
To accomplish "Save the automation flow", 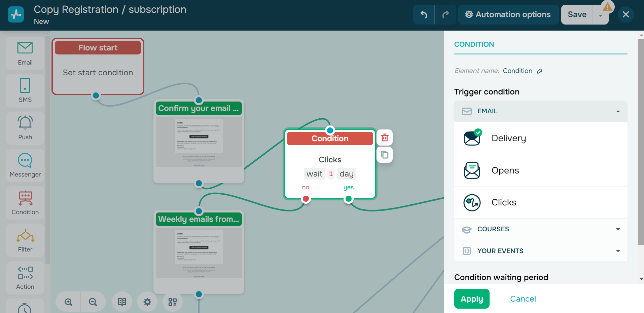I will pos(577,14).
